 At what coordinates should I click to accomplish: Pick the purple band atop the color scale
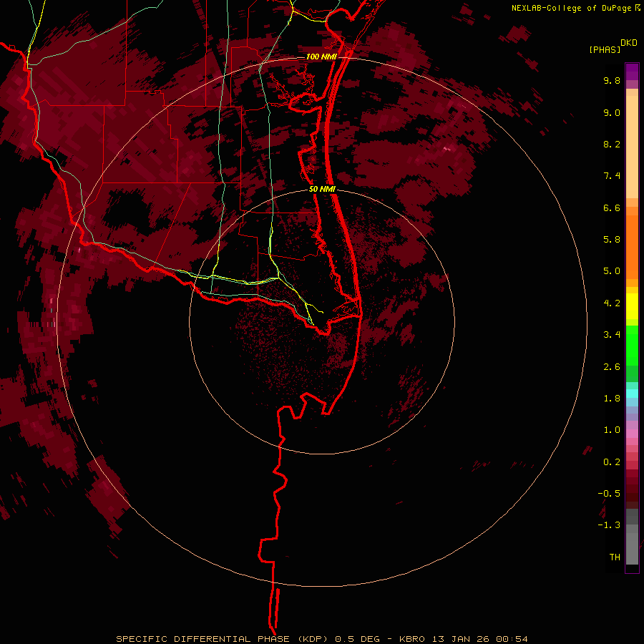632,72
